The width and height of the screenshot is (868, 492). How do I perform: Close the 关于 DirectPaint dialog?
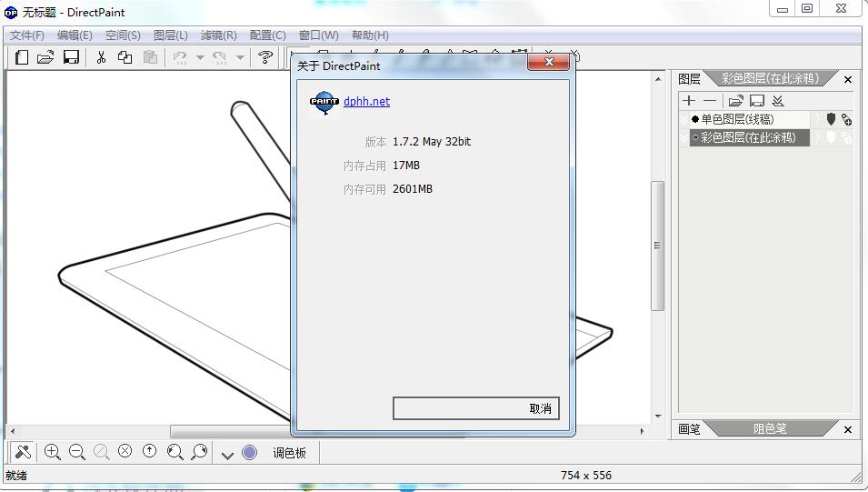tap(549, 62)
